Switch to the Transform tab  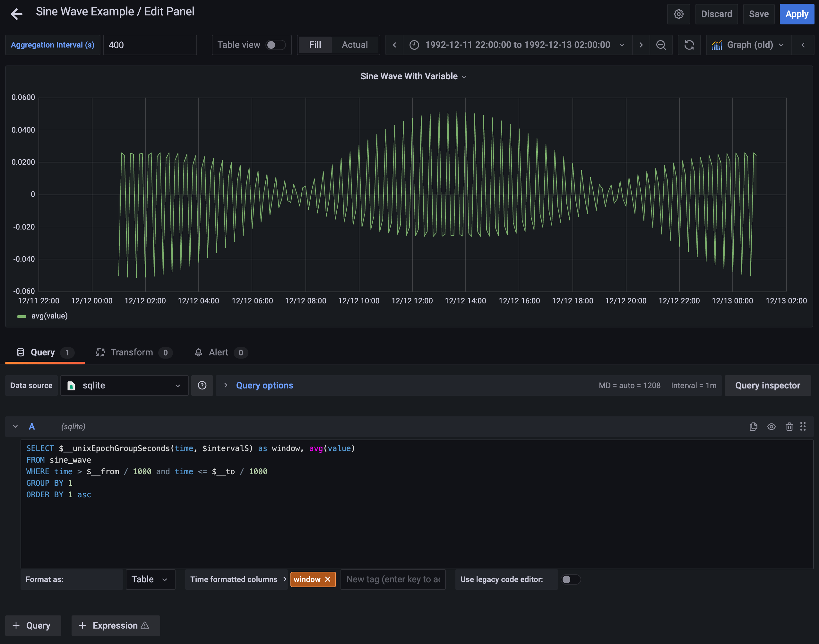coord(132,352)
